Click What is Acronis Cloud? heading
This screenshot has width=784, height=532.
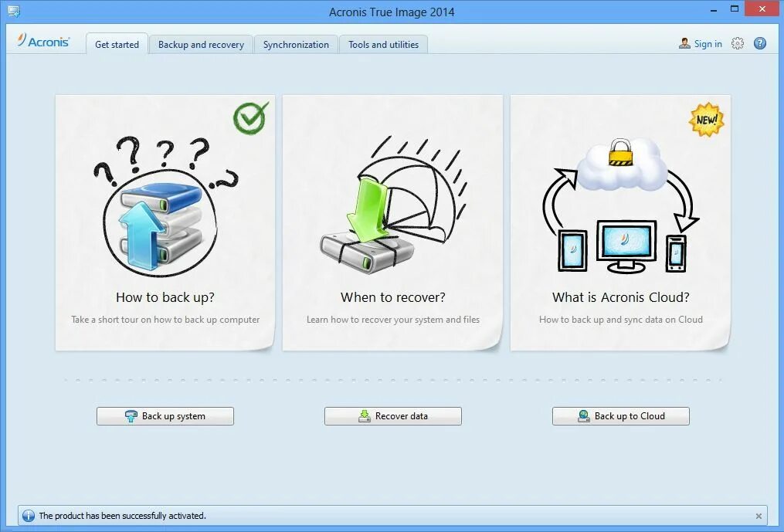tap(621, 297)
